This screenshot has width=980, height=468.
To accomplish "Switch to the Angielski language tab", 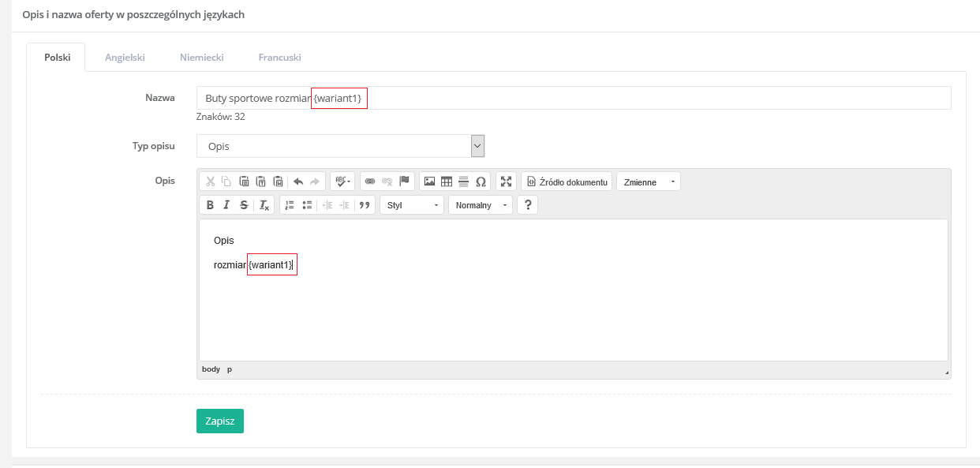I will (125, 58).
